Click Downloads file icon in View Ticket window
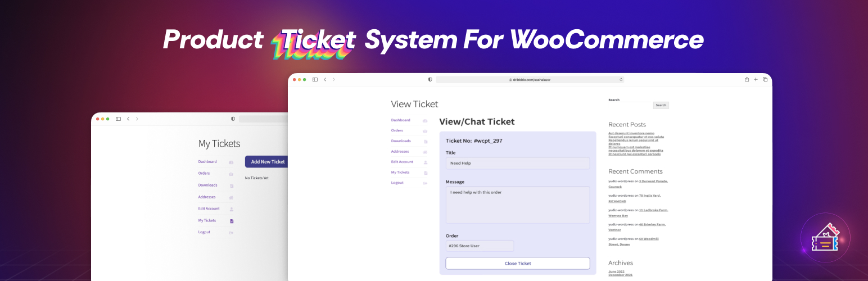The height and width of the screenshot is (281, 868). (x=426, y=142)
